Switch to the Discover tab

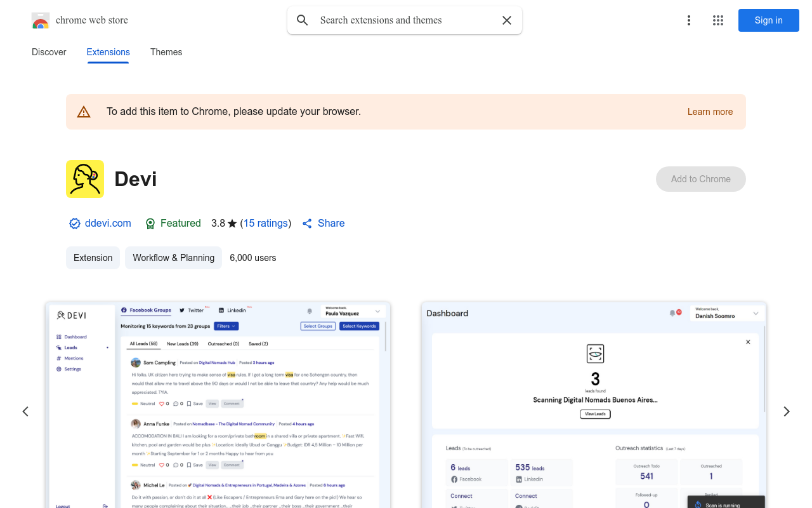49,52
